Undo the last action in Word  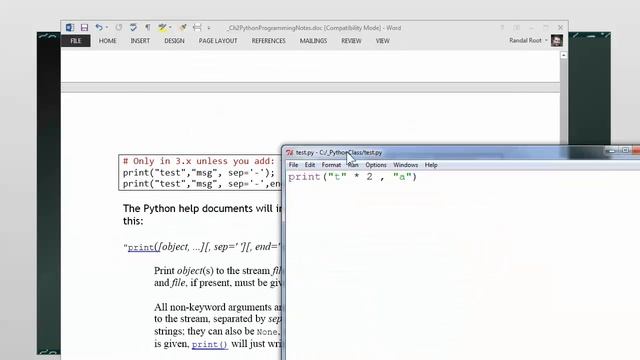click(99, 27)
